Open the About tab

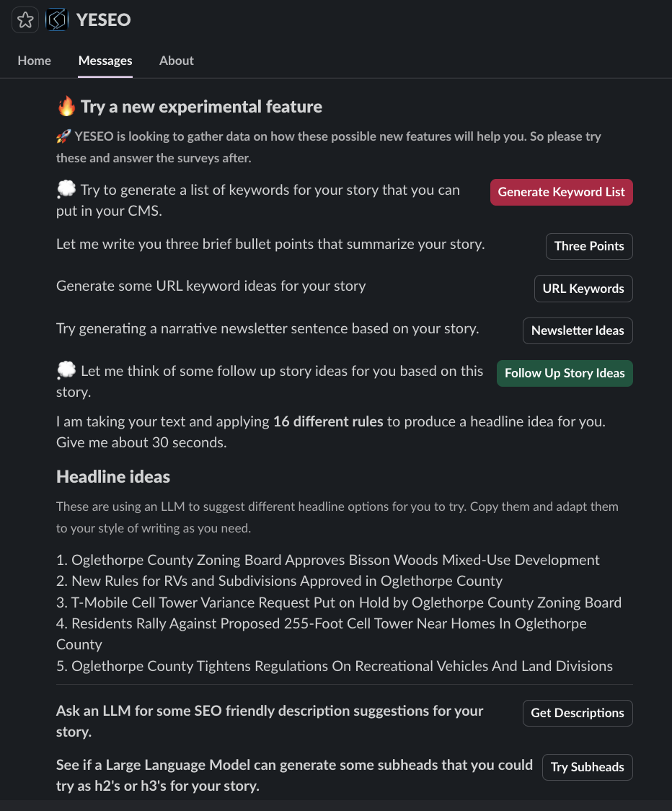pyautogui.click(x=177, y=61)
